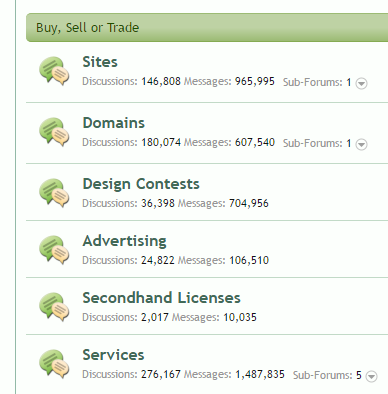Go to the Advertising forum
This screenshot has height=394, width=388.
(125, 241)
